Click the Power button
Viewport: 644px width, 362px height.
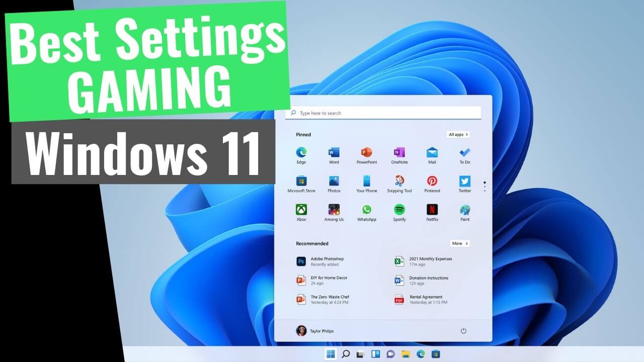[463, 331]
